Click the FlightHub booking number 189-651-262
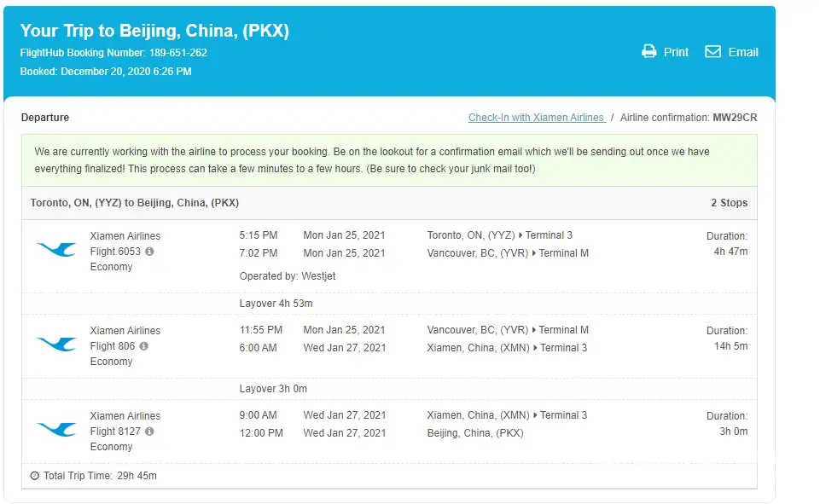 pyautogui.click(x=177, y=53)
